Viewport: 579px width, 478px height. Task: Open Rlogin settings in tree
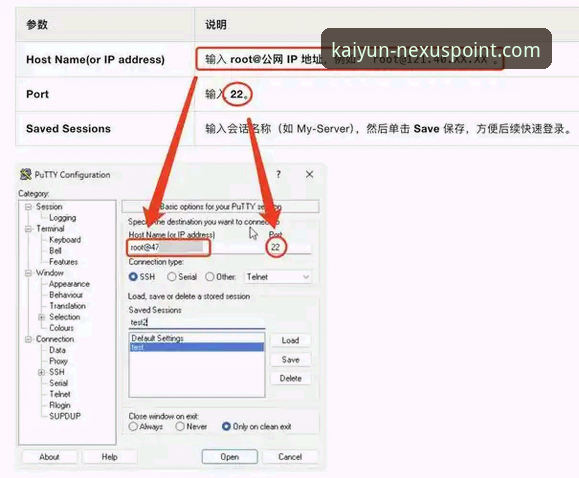click(x=60, y=405)
